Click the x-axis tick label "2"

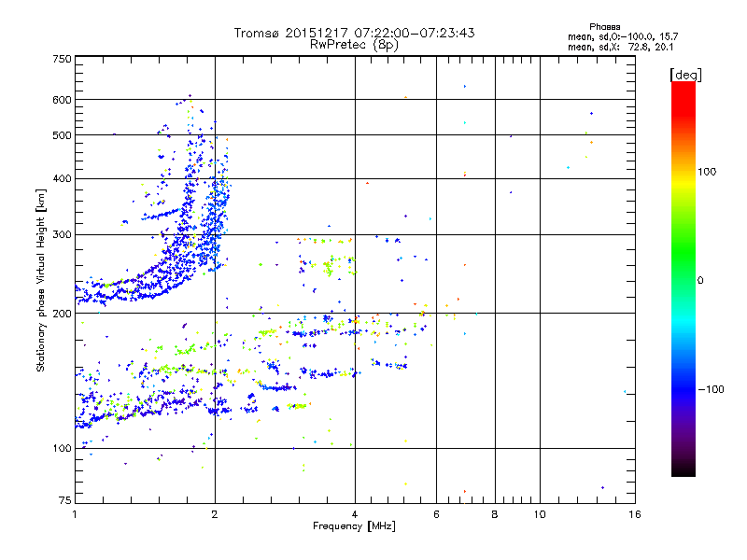pyautogui.click(x=215, y=514)
